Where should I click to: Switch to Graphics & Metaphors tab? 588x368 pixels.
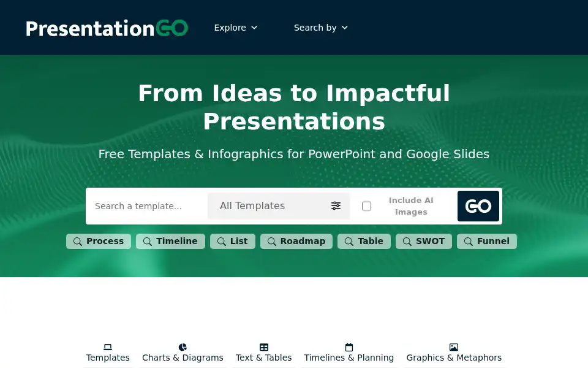tap(454, 353)
